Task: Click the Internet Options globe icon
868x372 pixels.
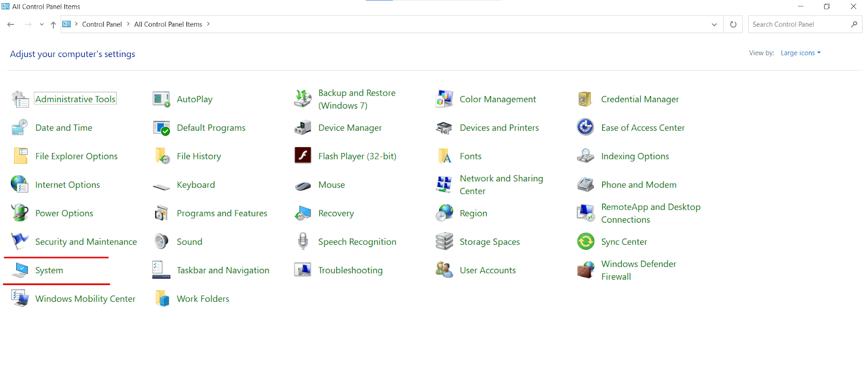Action: 20,185
